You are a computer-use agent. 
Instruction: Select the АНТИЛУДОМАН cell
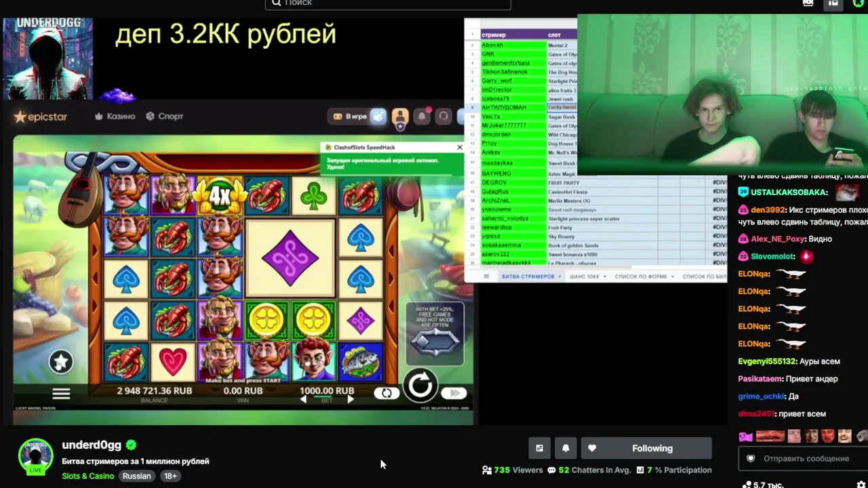[513, 108]
